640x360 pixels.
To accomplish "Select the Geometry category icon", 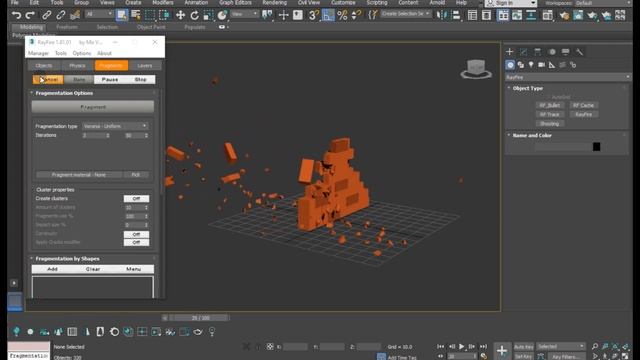I will pyautogui.click(x=510, y=65).
